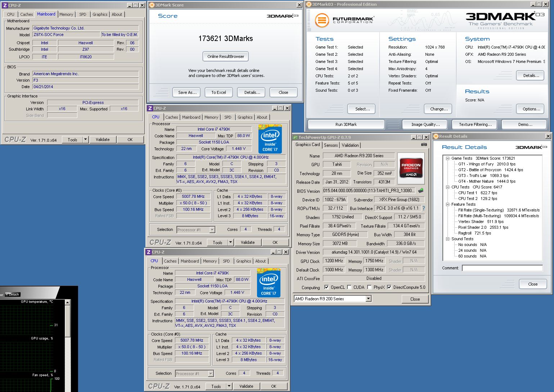Image resolution: width=554 pixels, height=392 pixels.
Task: Switch to the Validation tab in GPU-Z
Action: pos(350,145)
